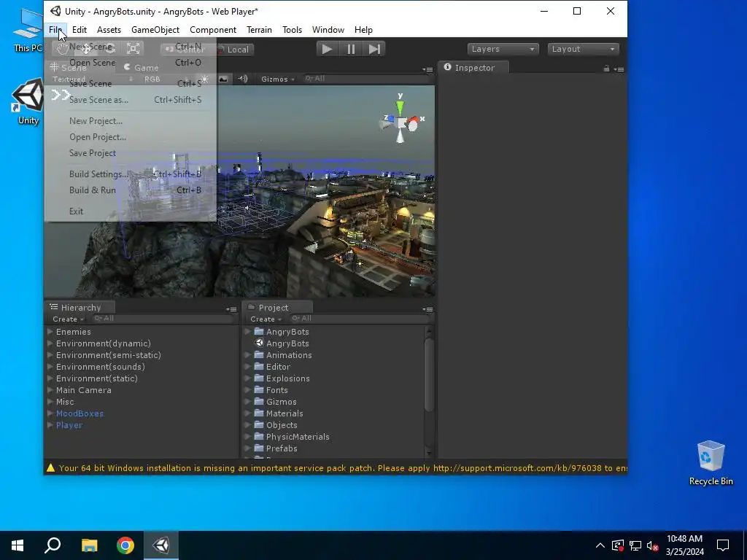Click the Scene view search field
Screen dimensions: 747x560
(x=367, y=79)
